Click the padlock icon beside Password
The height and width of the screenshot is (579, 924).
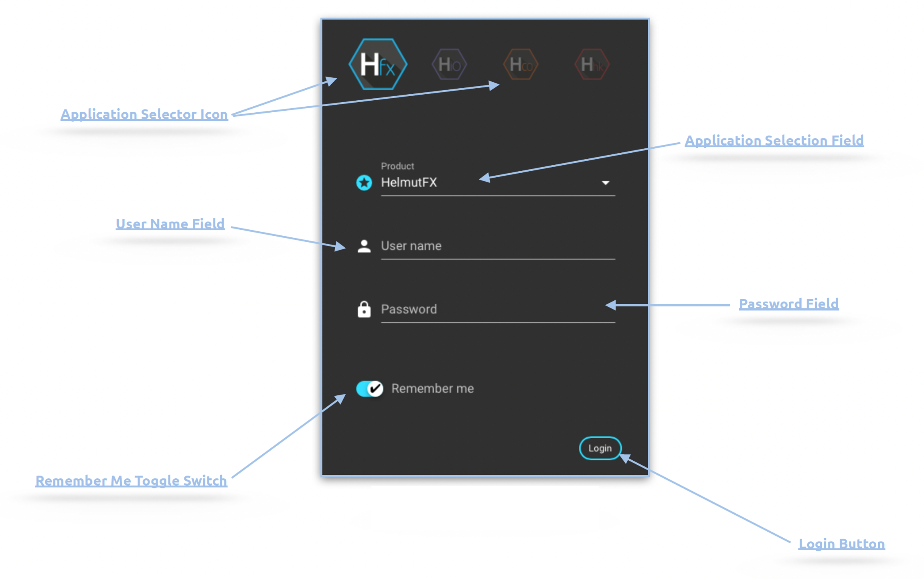tap(364, 309)
